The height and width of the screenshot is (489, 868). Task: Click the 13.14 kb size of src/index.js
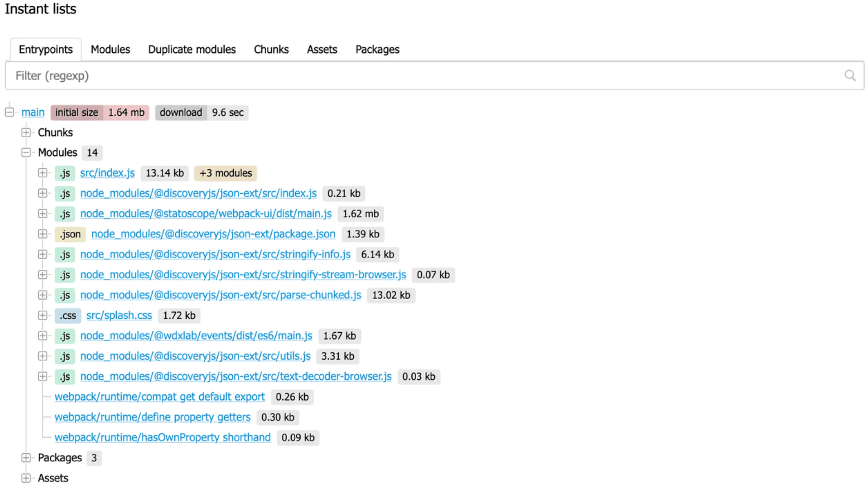click(x=165, y=173)
